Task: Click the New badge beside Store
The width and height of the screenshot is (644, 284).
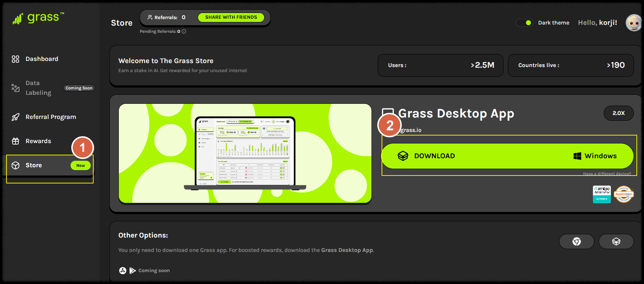Action: point(81,165)
